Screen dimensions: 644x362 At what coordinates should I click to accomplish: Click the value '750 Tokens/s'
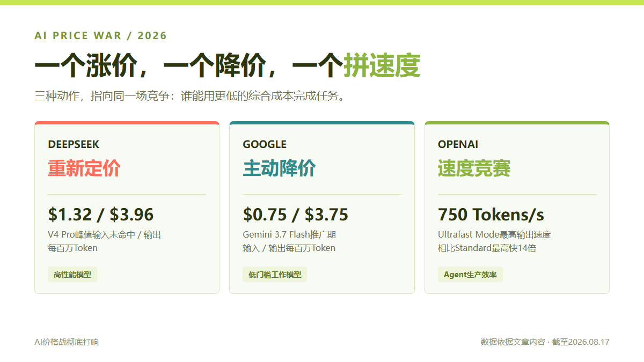491,215
